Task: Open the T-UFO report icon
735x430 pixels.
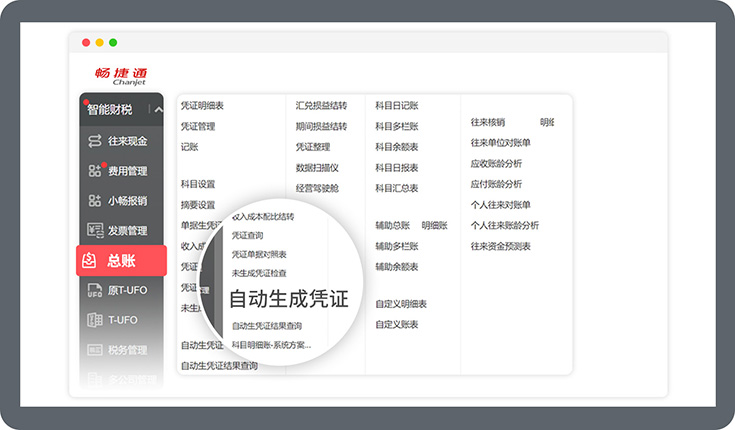Action: tap(95, 320)
